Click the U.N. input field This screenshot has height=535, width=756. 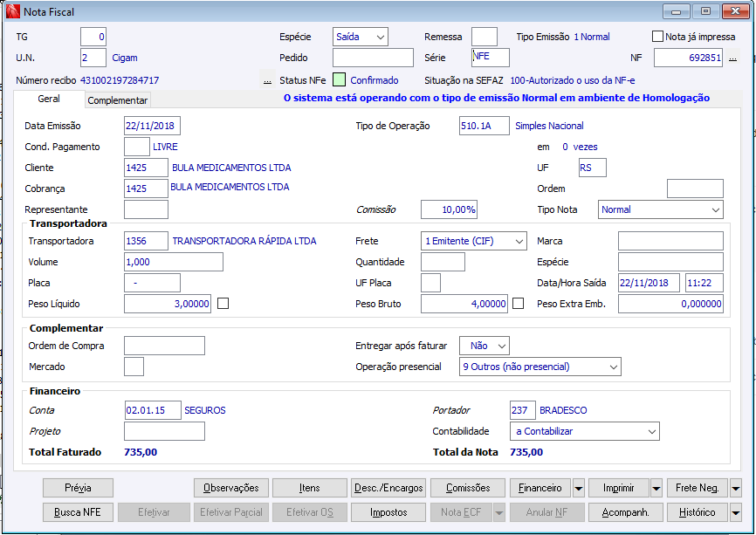[x=93, y=58]
